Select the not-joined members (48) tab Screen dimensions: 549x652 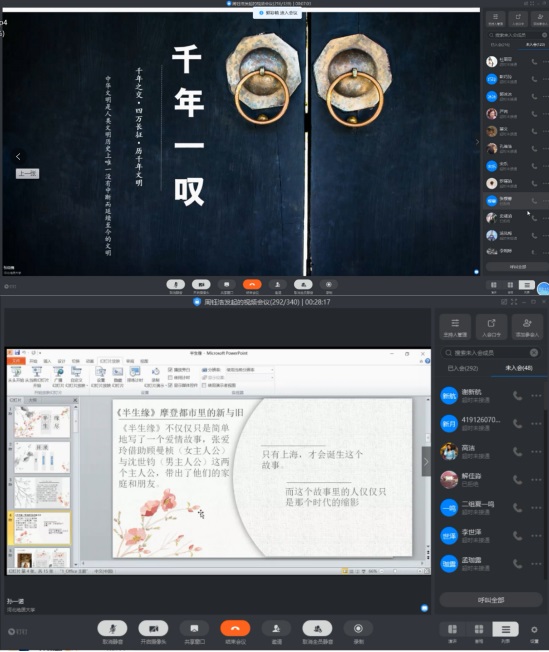pos(519,368)
